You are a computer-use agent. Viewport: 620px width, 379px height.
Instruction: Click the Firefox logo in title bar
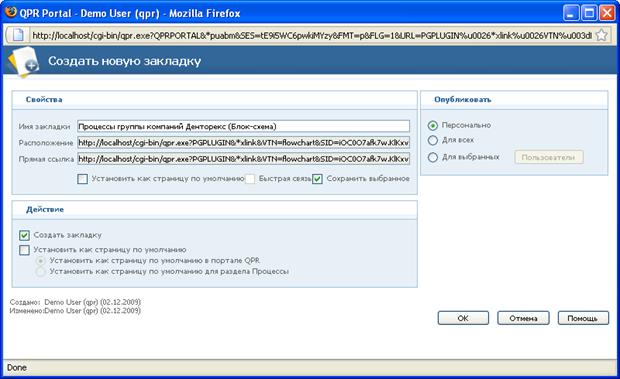(11, 12)
